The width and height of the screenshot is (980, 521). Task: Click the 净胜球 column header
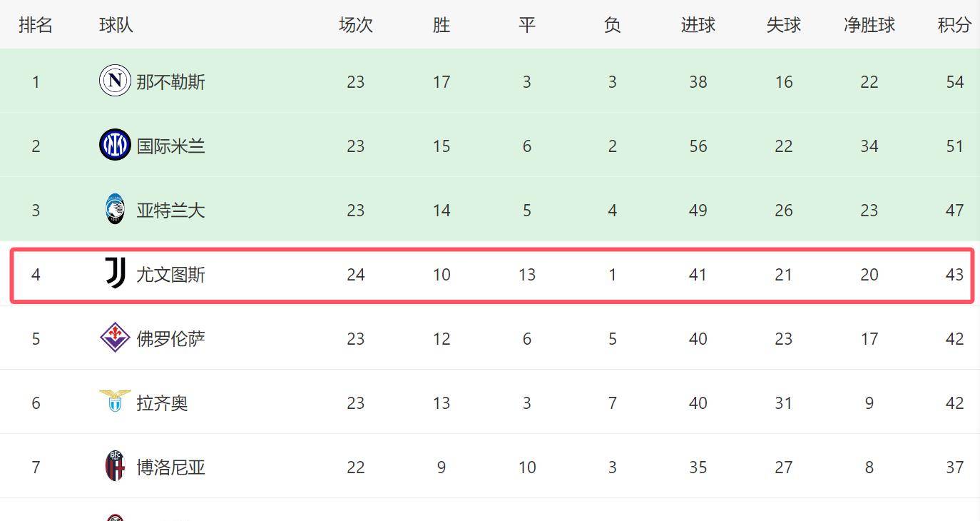[869, 25]
